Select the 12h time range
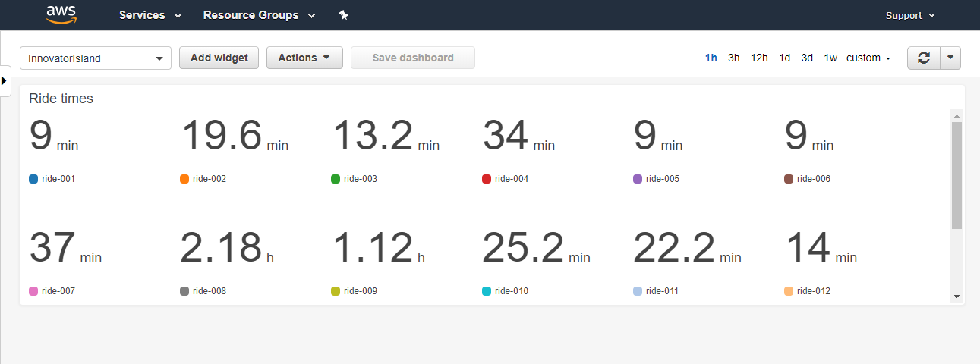The height and width of the screenshot is (364, 980). [x=759, y=58]
